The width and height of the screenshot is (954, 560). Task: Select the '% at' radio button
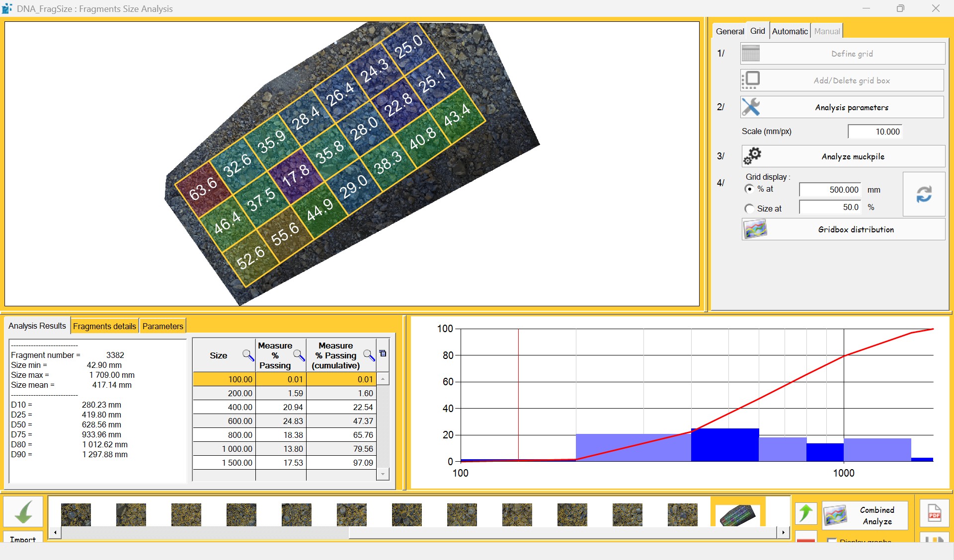749,189
